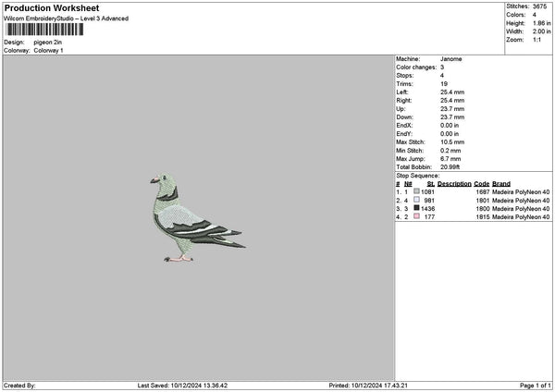Click the 'Page 1 of 1' indicator
The image size is (555, 392).
click(x=536, y=386)
